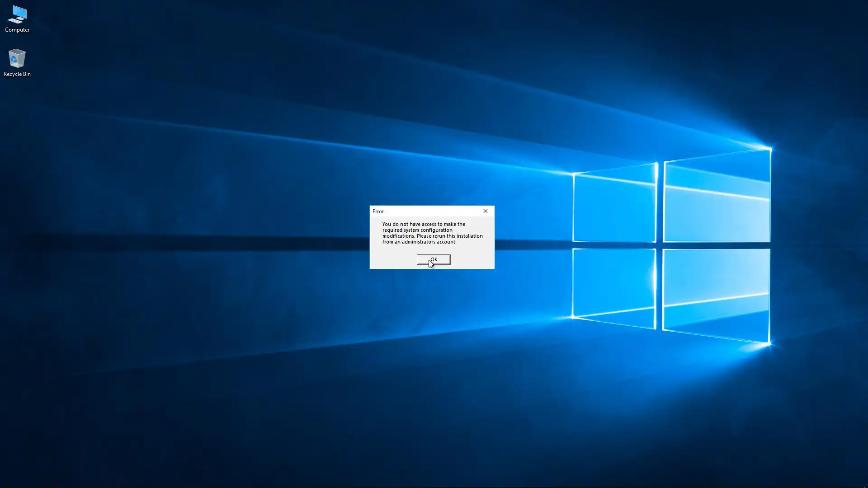Screen dimensions: 868x488
Task: Click the blank dialog area left of OK
Action: (x=392, y=259)
